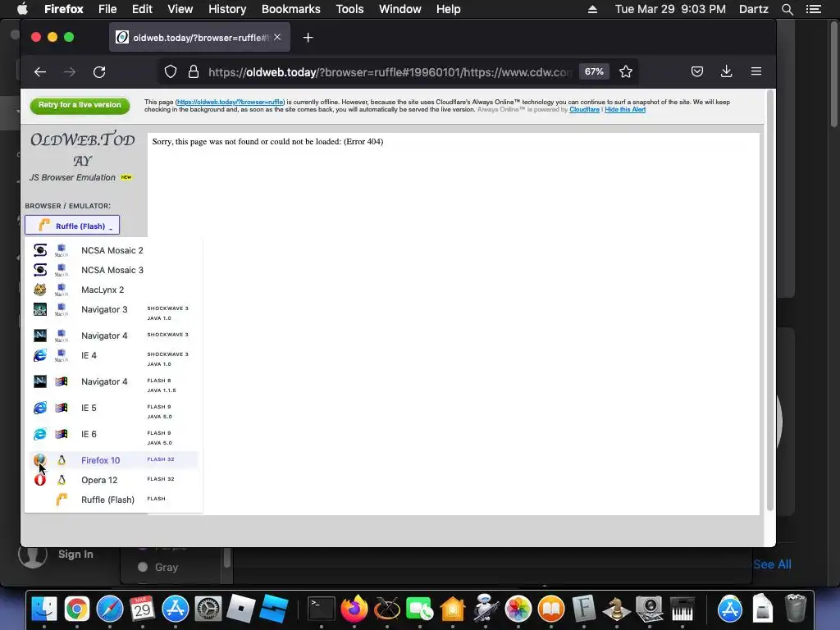Click the Linux penguin icon in the Firefox 10 row
This screenshot has width=840, height=630.
62,460
